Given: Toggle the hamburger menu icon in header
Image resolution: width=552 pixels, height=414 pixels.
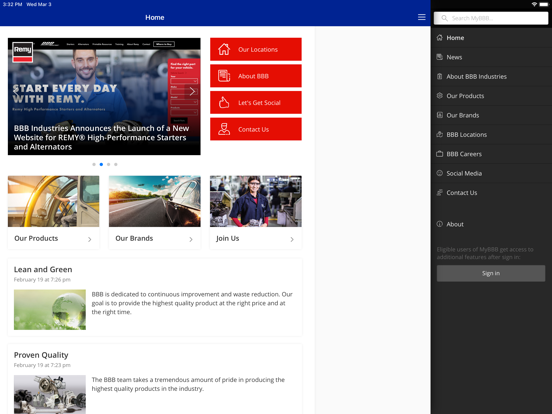Looking at the screenshot, I should [421, 17].
